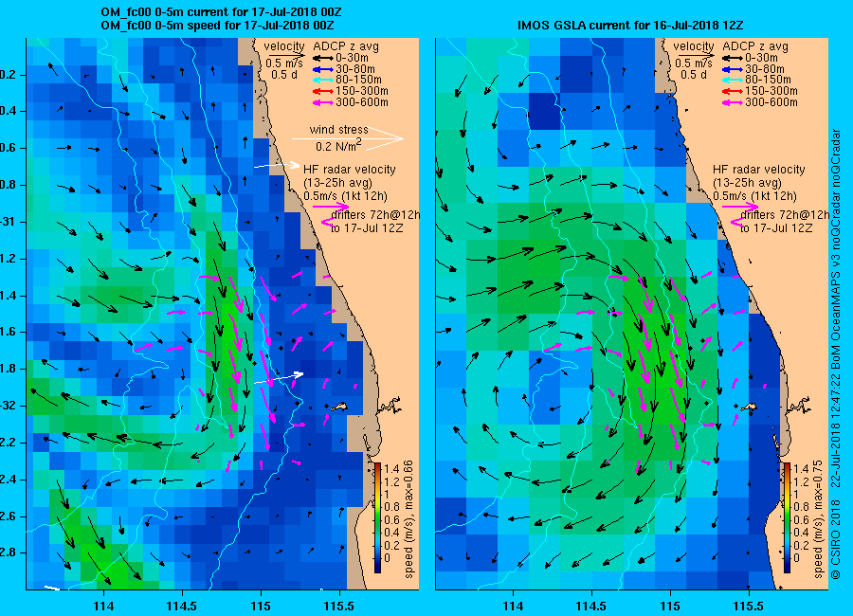Screen dimensions: 853x616
Task: Click the title 'IMOS GSLA current for 16-Jul-2018 12Z'
Action: 630,25
